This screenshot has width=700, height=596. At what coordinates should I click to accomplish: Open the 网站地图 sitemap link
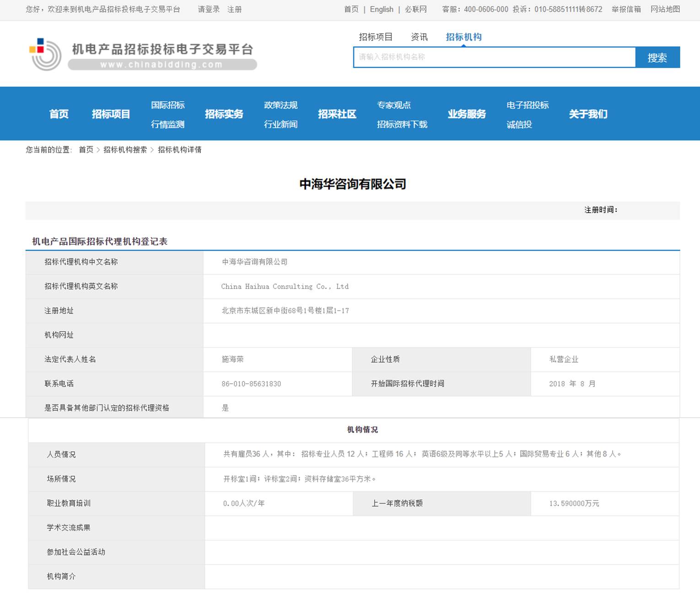point(665,9)
